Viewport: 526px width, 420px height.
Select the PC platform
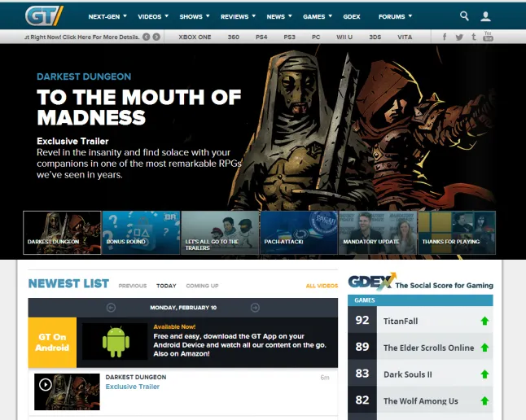point(316,37)
